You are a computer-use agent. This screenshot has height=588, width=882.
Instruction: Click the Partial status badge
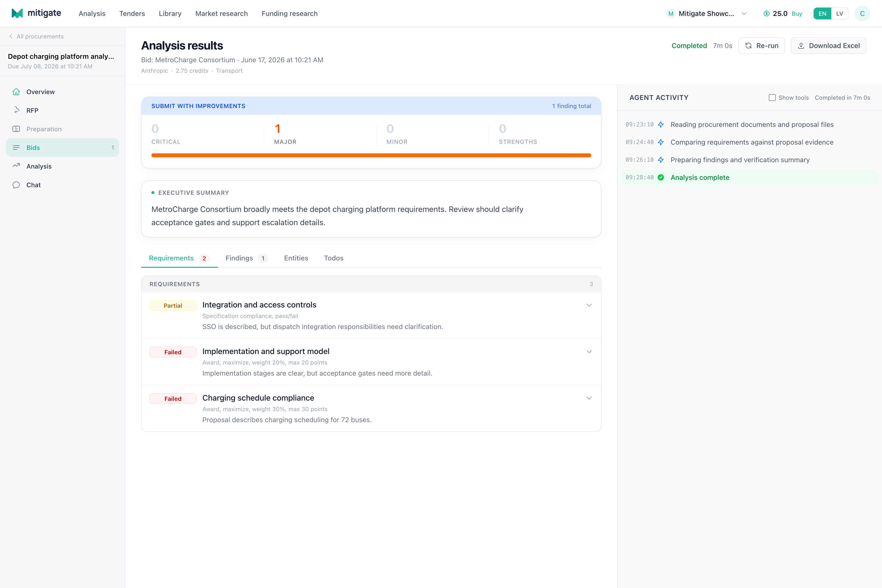(x=173, y=306)
